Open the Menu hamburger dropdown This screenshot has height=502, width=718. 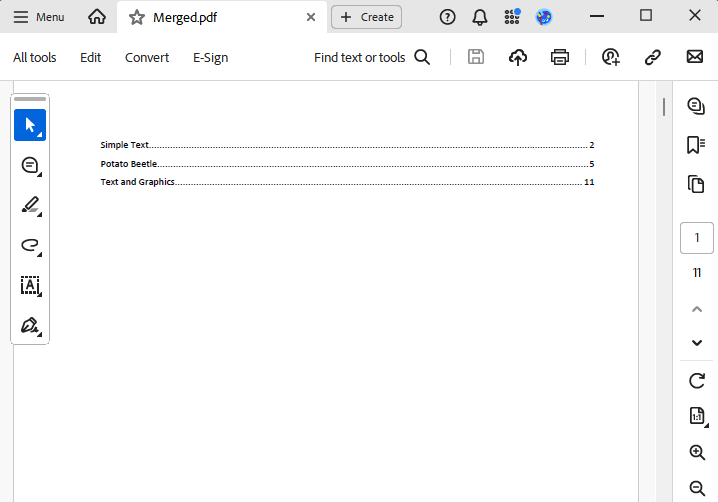pos(39,17)
